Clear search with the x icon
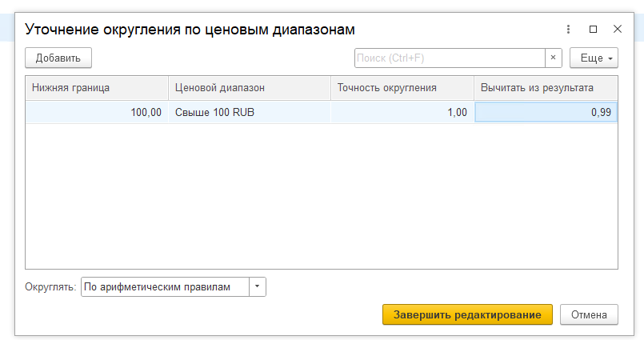Viewport: 644px width, 340px height. 553,58
